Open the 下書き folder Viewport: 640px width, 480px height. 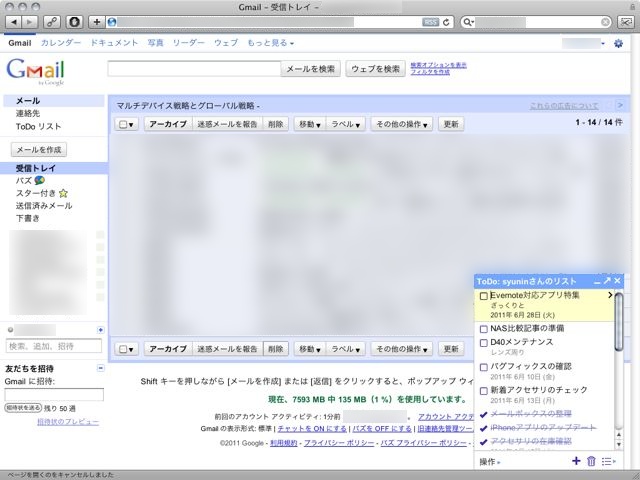[x=28, y=218]
